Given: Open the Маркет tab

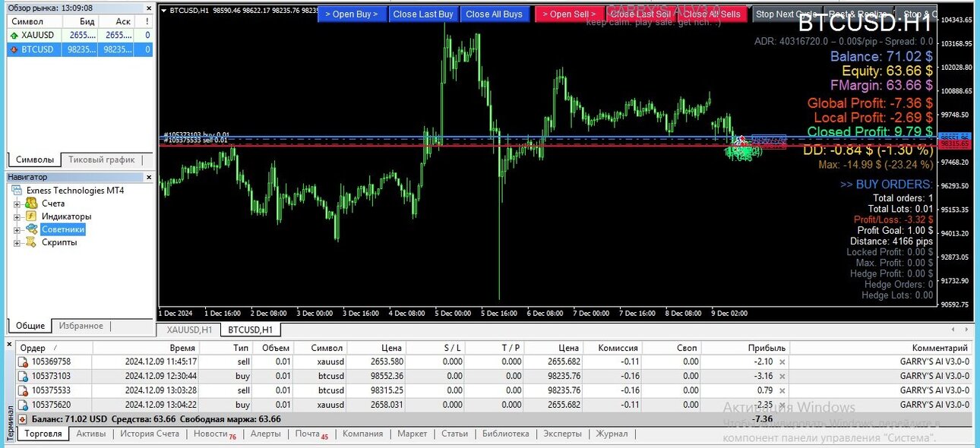Looking at the screenshot, I should [412, 434].
